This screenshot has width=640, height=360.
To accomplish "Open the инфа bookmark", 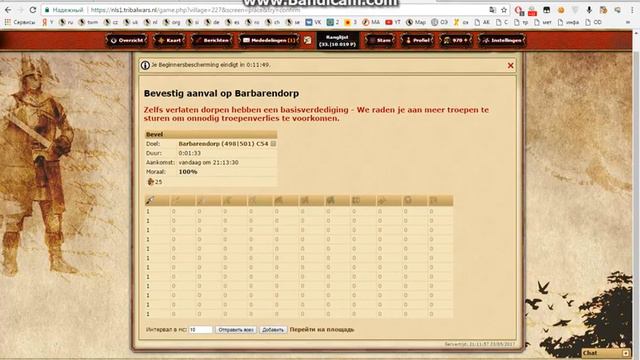I will [x=569, y=22].
